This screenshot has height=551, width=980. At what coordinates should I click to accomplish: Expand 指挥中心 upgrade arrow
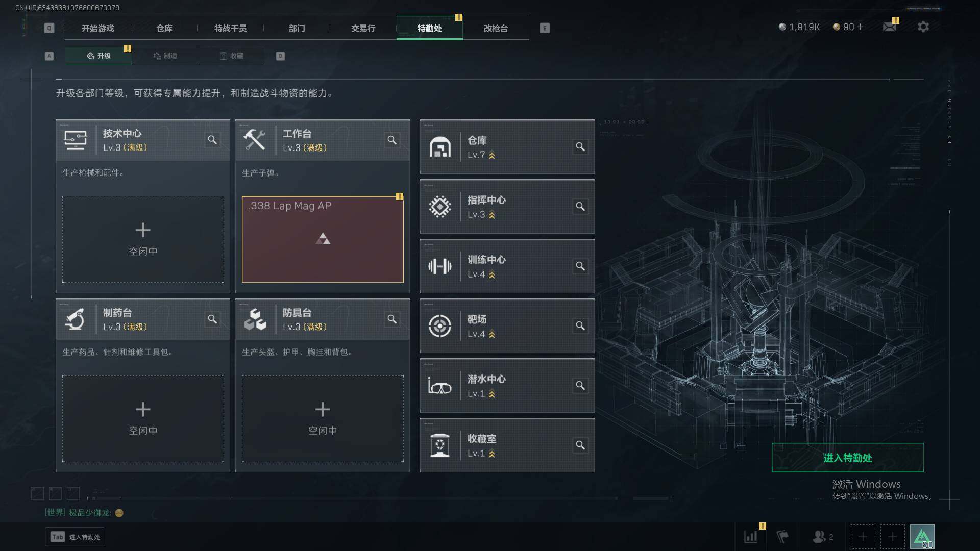pyautogui.click(x=492, y=215)
